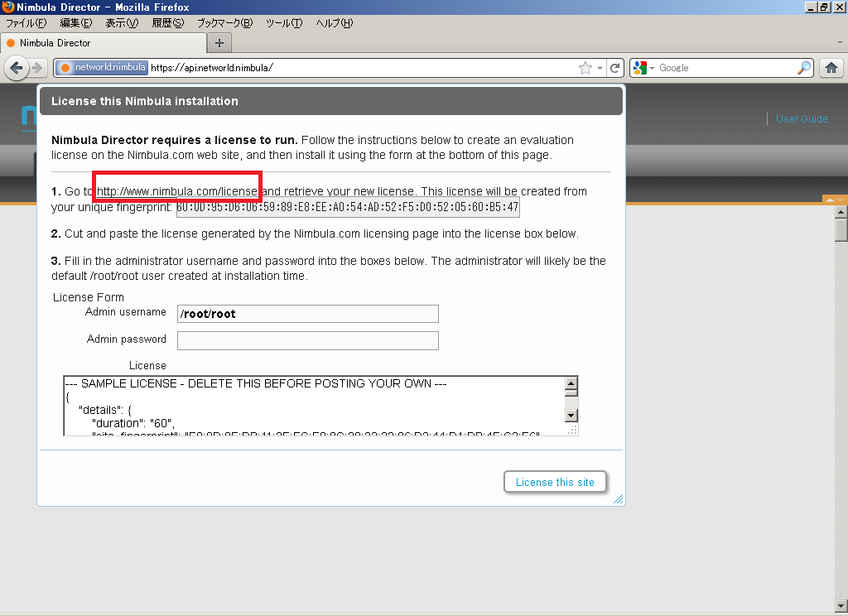This screenshot has width=848, height=616.
Task: Click the unique fingerprint value box
Action: click(x=348, y=207)
